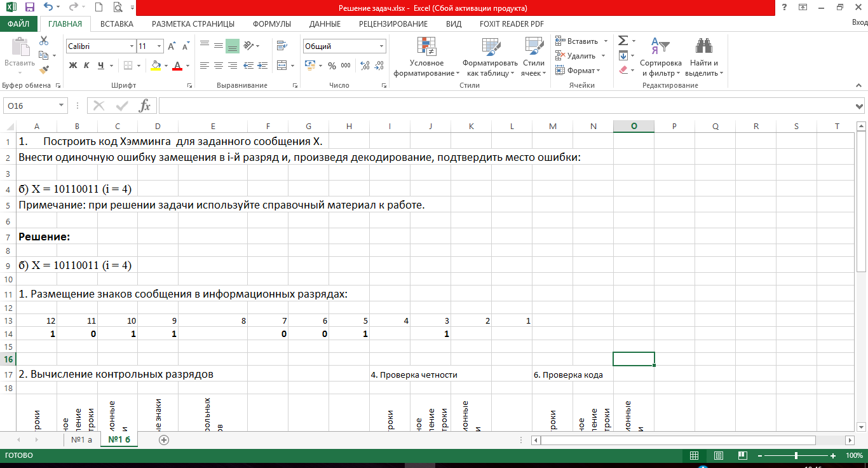This screenshot has height=468, width=868.
Task: Activate the Format Painter brush
Action: pos(44,70)
